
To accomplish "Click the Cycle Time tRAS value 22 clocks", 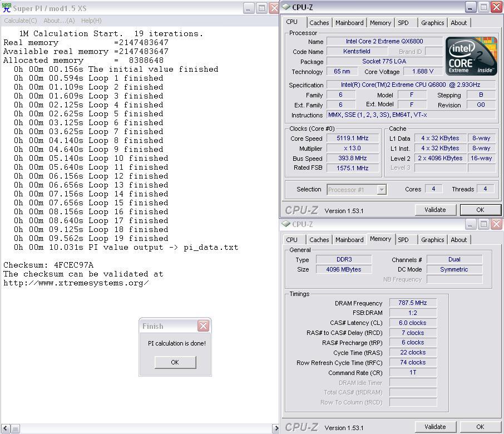I will coord(413,352).
